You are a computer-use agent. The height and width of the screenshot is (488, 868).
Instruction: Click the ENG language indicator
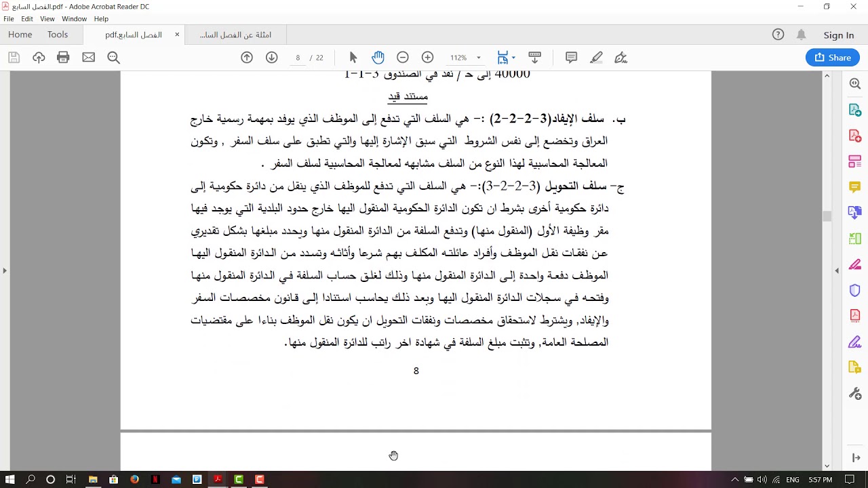coord(792,480)
